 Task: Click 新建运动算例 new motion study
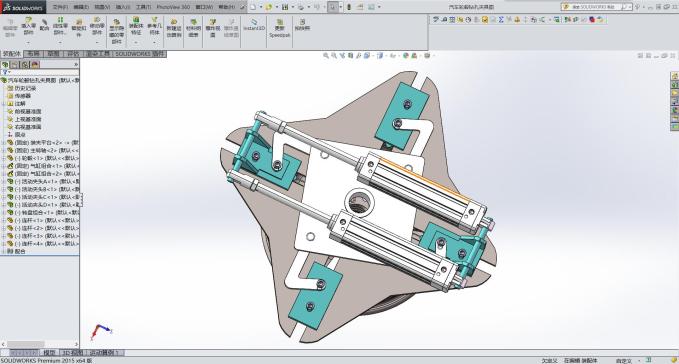point(174,28)
